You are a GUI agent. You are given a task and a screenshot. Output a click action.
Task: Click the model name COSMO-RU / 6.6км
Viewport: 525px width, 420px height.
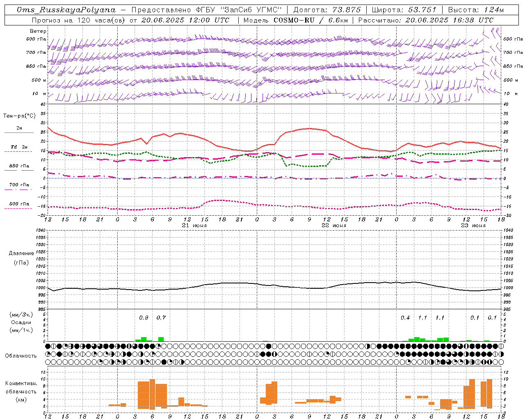[x=310, y=20]
